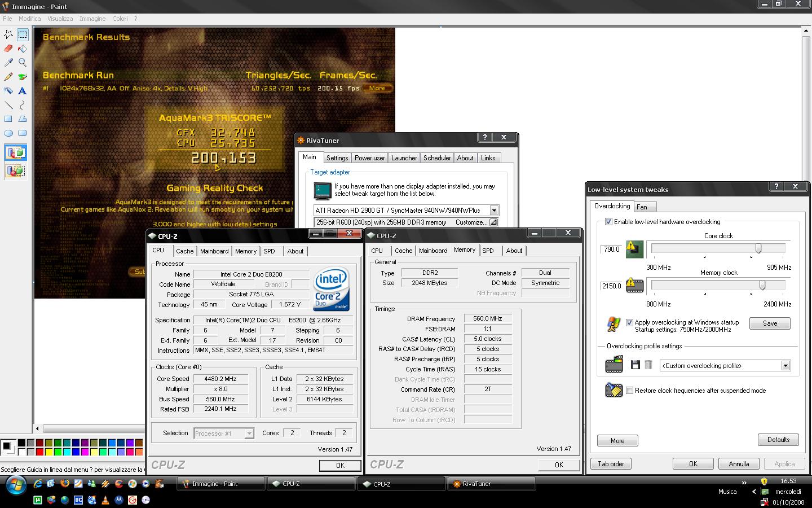Open the Visualizza menu in Paint

click(60, 19)
